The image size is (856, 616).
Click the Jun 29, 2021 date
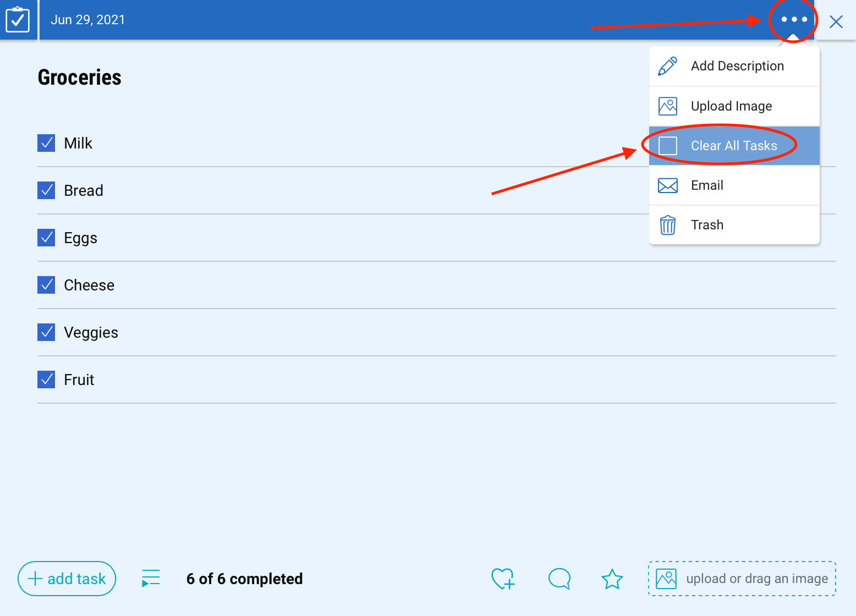(88, 20)
